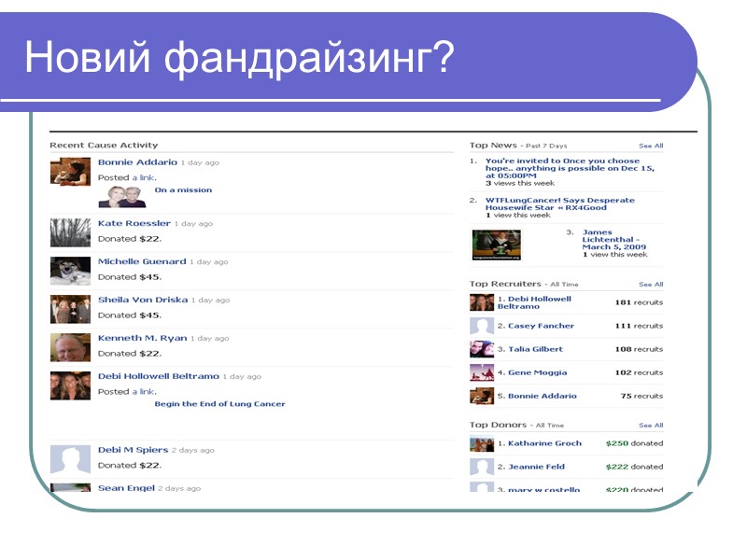The width and height of the screenshot is (747, 560).
Task: Click Michelle Guenard's profile thumbnail
Action: [71, 271]
